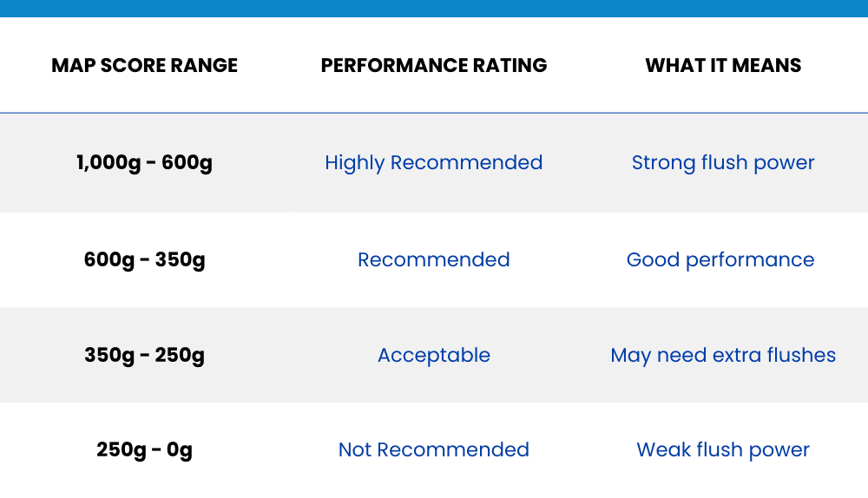Click the WHAT IT MEANS column header
The image size is (868, 498).
(723, 66)
